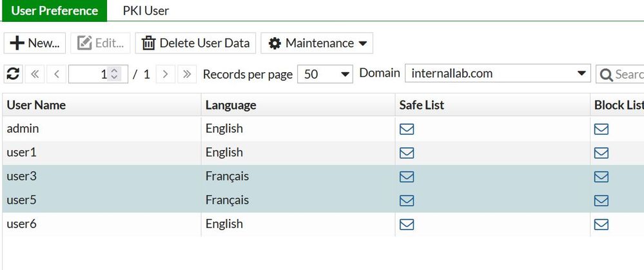Open the Domain selector showing internallab.com
This screenshot has height=270, width=644.
pos(497,74)
